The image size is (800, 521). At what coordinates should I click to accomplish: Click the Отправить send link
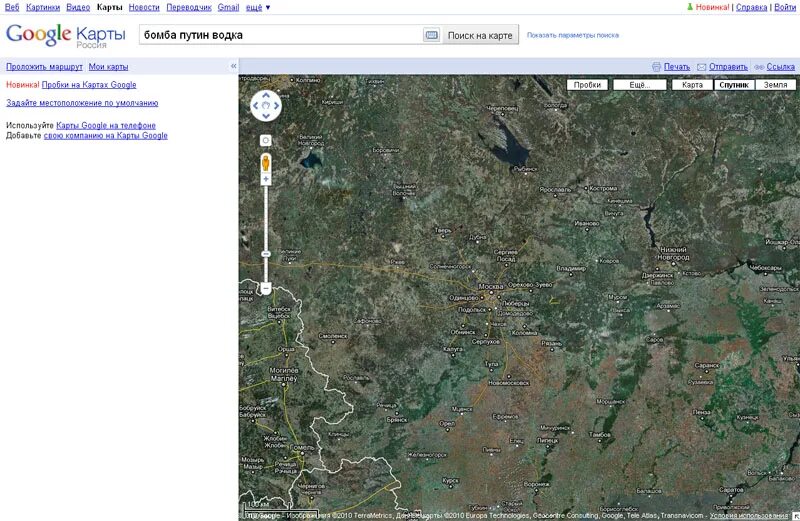(x=728, y=67)
